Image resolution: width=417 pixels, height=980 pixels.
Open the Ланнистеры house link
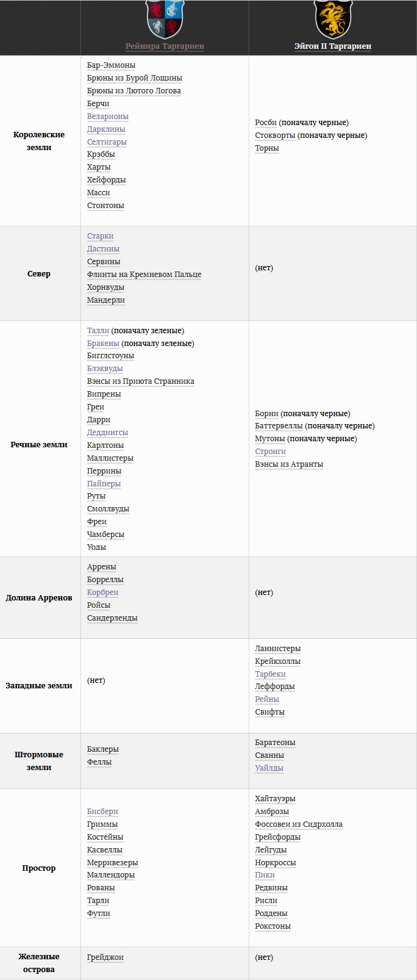pyautogui.click(x=278, y=649)
